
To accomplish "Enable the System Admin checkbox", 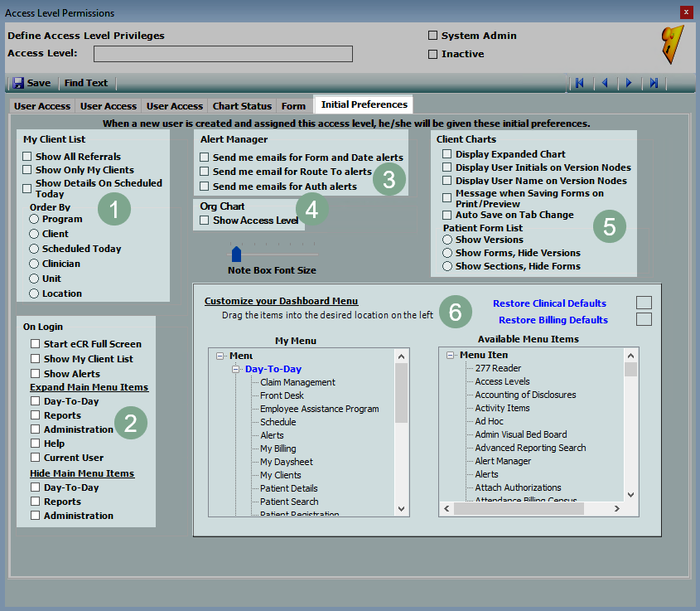I will click(432, 36).
